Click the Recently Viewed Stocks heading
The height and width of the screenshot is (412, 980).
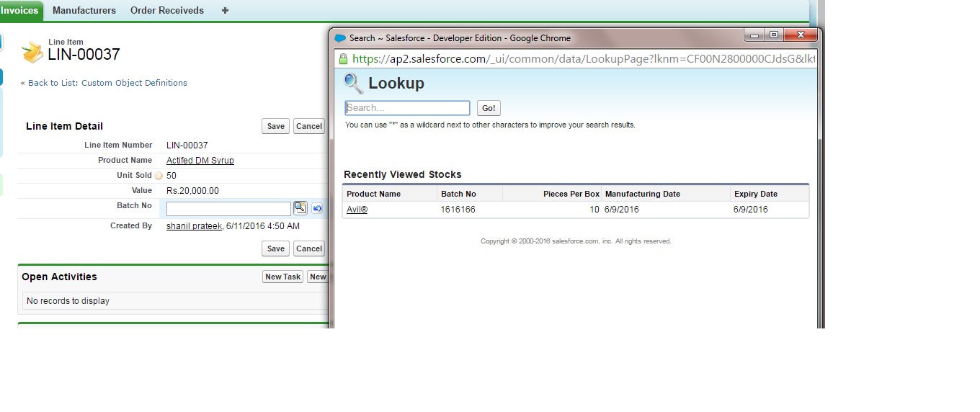[403, 174]
